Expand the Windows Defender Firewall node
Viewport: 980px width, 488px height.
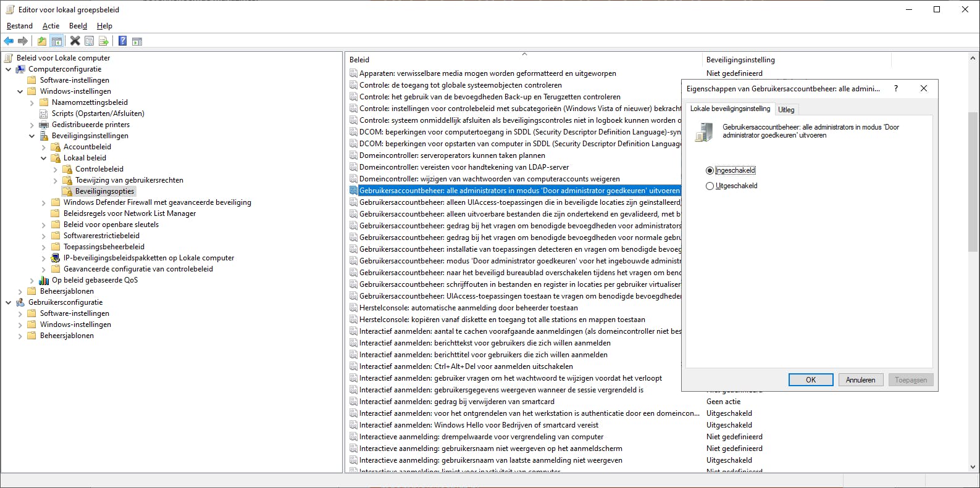click(44, 202)
